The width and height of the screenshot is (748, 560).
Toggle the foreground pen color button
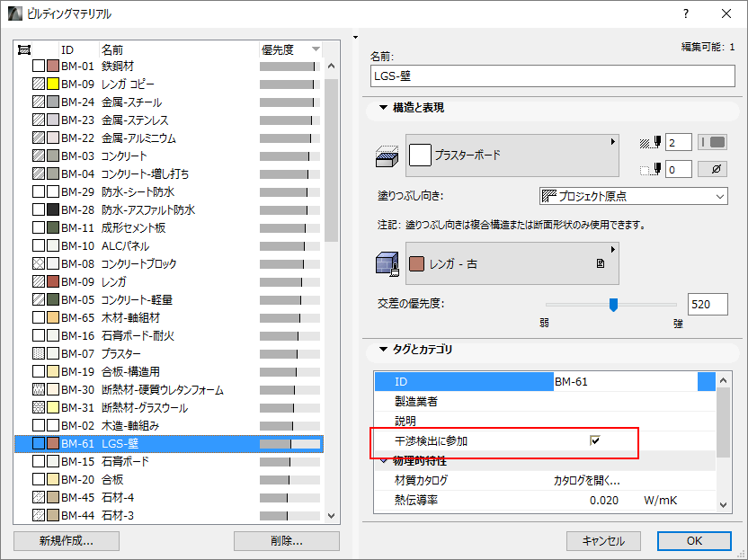pos(712,142)
